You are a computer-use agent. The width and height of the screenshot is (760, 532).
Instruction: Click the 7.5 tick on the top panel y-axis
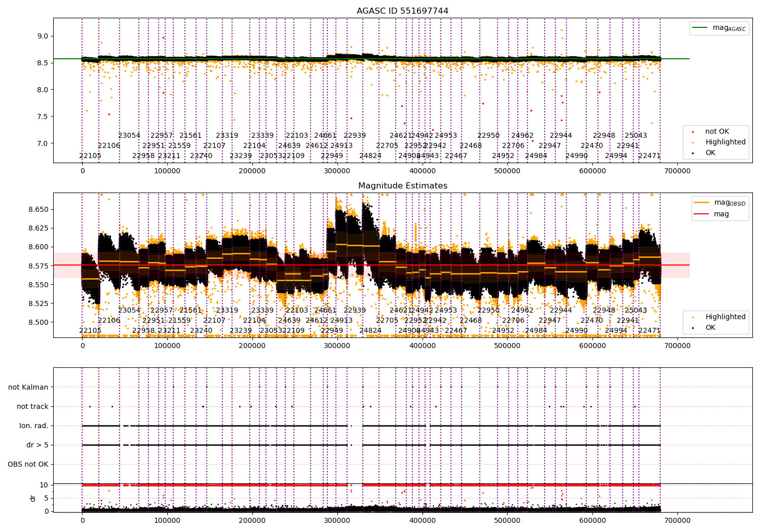[43, 117]
